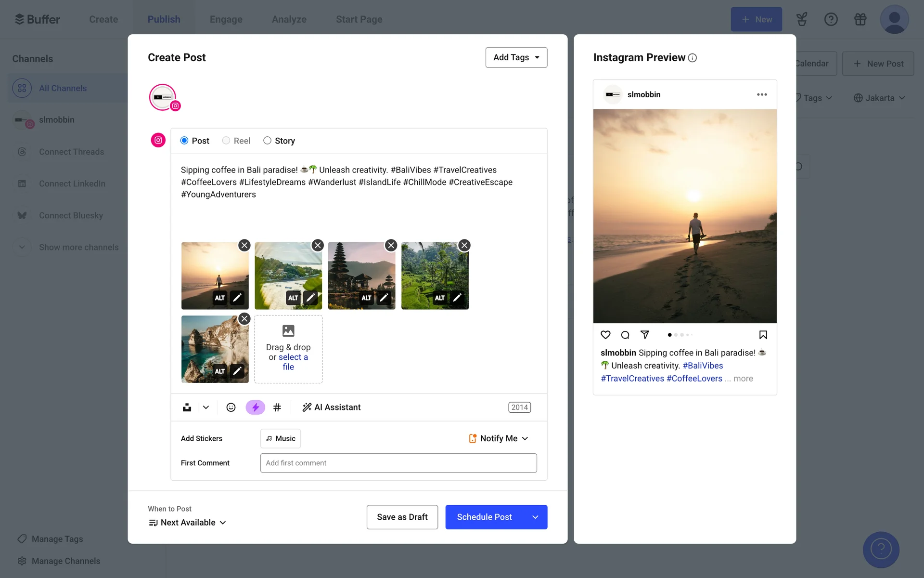The image size is (924, 578).
Task: Open Next Available scheduling dropdown
Action: point(188,523)
